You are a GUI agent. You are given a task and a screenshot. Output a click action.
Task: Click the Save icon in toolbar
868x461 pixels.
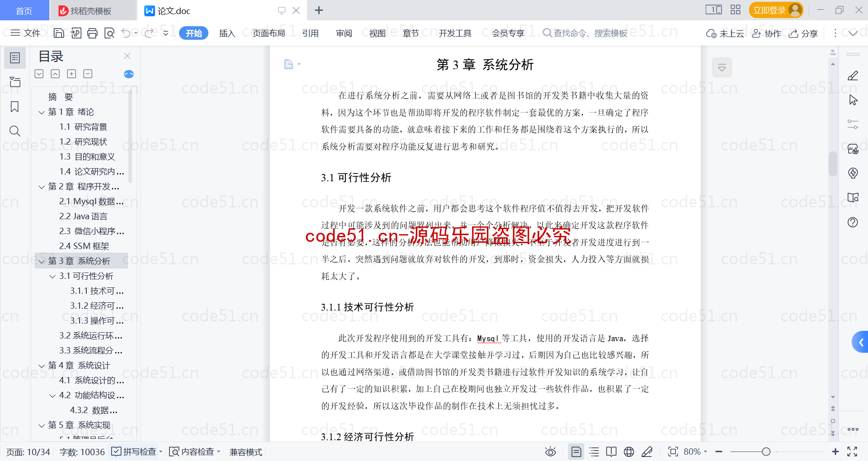[x=59, y=33]
